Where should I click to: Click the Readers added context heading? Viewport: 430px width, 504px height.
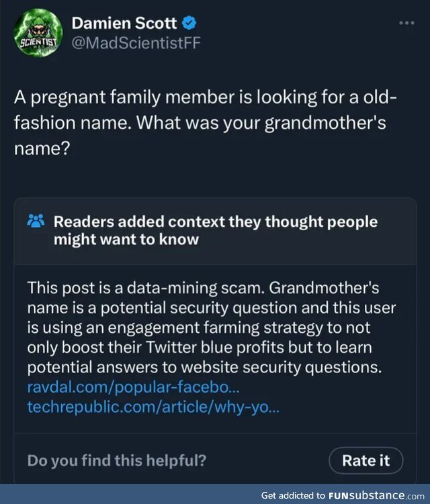pos(215,230)
